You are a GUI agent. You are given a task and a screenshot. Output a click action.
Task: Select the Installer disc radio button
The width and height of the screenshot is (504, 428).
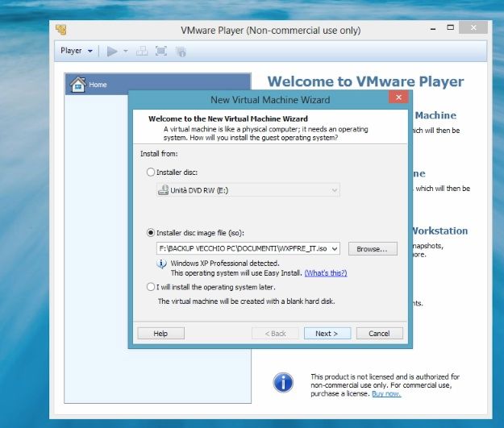point(151,172)
